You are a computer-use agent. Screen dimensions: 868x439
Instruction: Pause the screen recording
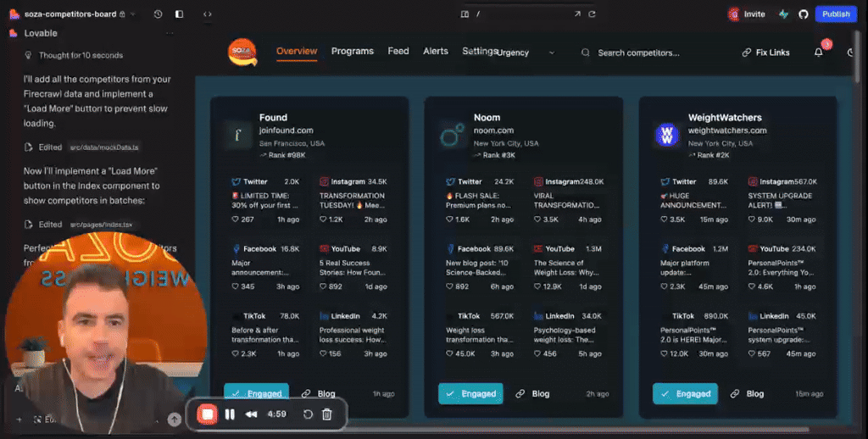coord(230,414)
